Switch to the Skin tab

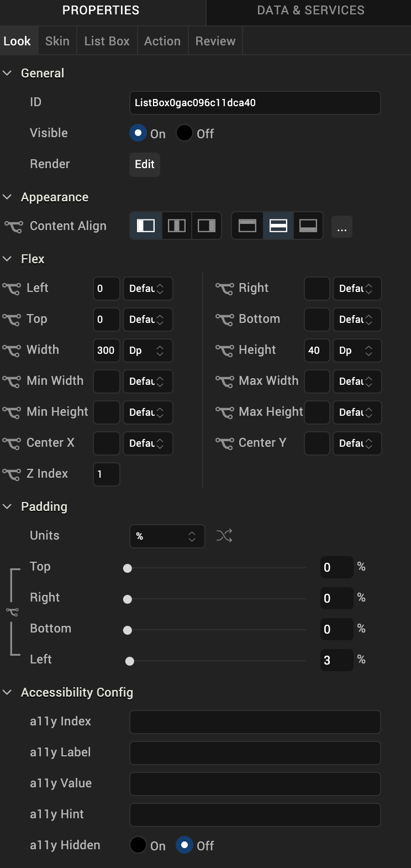click(57, 41)
